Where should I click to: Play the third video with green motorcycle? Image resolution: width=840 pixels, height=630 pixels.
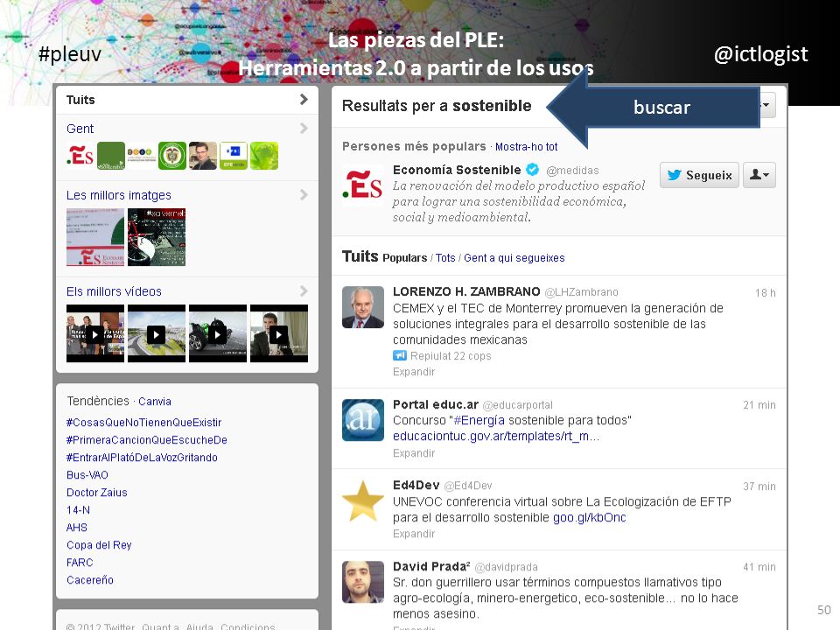click(218, 333)
